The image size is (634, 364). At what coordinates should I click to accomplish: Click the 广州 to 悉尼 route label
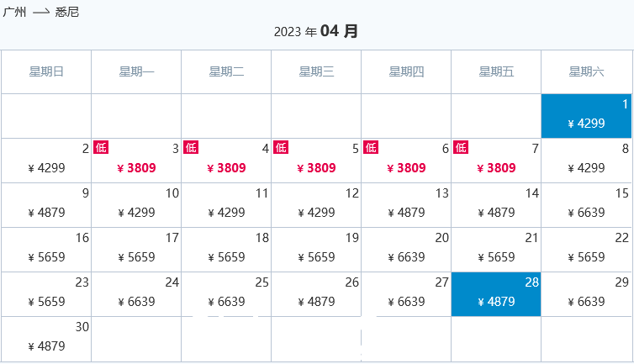tap(41, 12)
